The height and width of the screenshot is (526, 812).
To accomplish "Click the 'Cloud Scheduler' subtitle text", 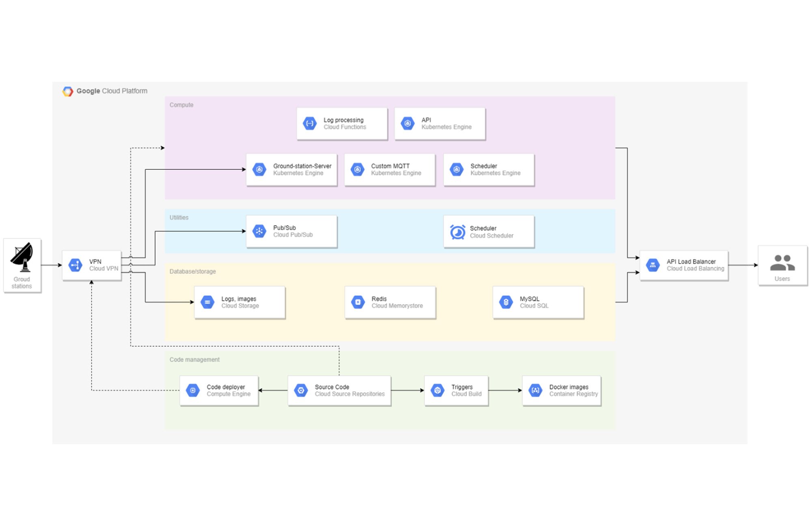I will coord(492,236).
